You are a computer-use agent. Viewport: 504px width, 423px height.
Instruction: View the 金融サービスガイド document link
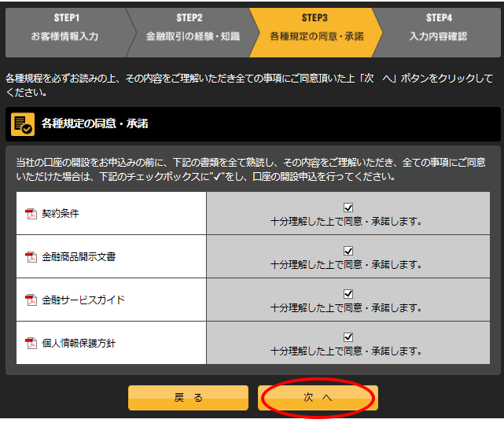pos(83,300)
